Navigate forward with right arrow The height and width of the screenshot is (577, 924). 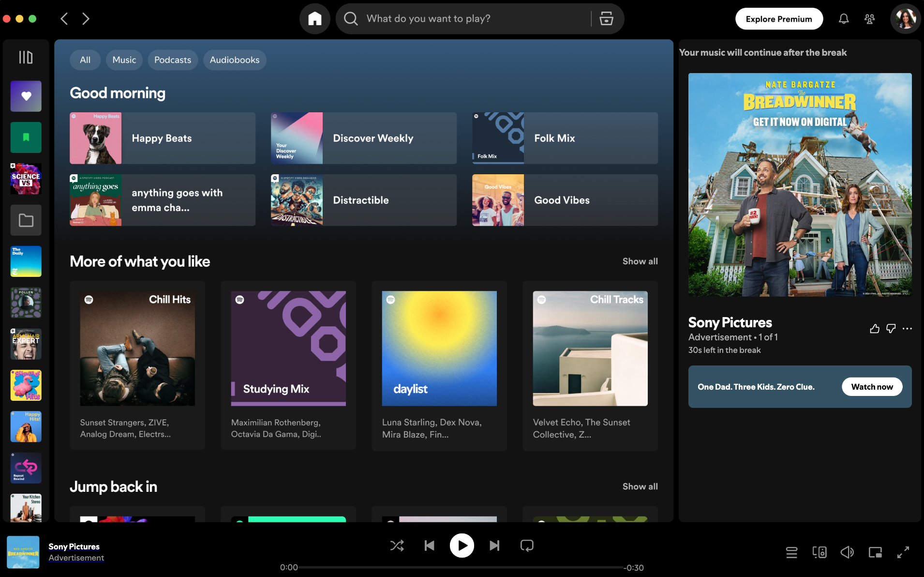[86, 19]
